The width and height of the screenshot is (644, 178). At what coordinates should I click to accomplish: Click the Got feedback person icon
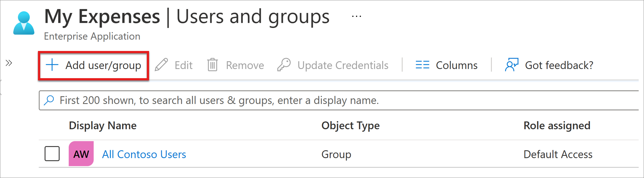(512, 65)
